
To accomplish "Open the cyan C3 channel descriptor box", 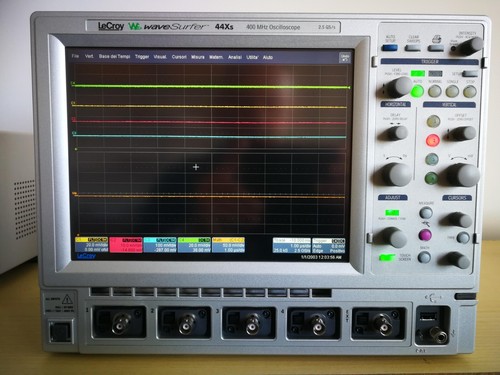I will click(x=160, y=245).
